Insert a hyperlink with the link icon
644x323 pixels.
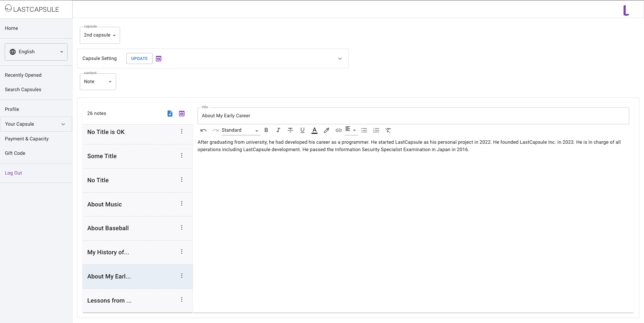tap(338, 130)
